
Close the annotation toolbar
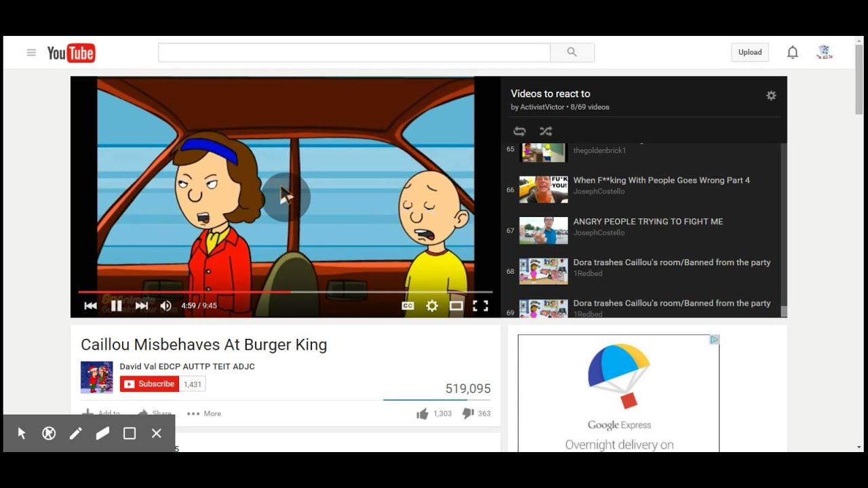coord(157,433)
